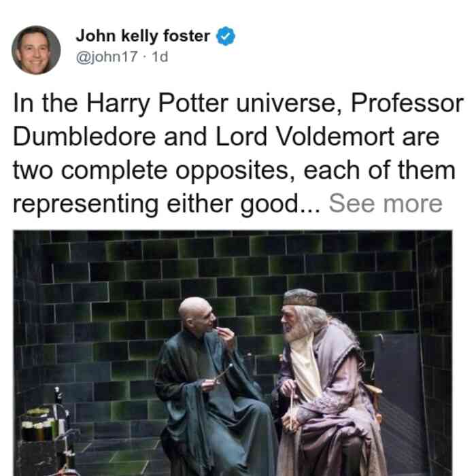The width and height of the screenshot is (476, 476).
Task: Open the attached Harry Potter set photo
Action: click(x=233, y=353)
